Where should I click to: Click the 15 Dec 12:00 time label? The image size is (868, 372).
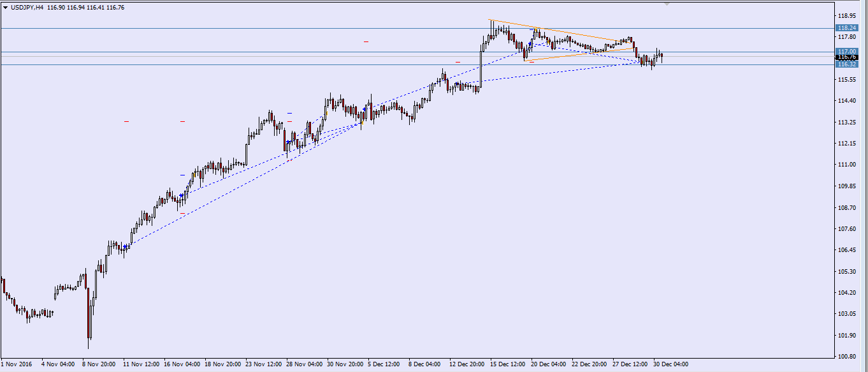[x=509, y=364]
